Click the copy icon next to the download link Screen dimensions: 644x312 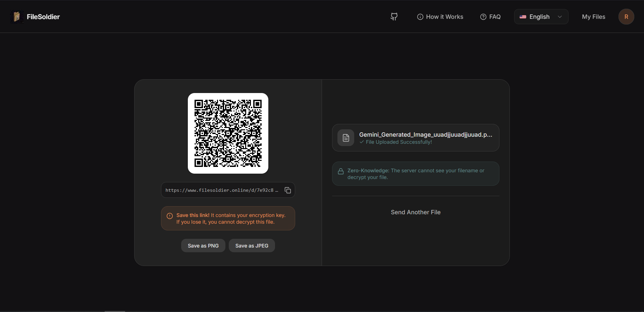(287, 190)
